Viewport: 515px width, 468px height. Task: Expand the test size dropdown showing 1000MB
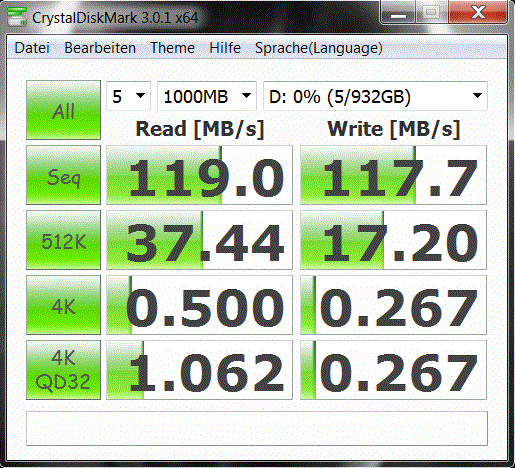[x=207, y=96]
